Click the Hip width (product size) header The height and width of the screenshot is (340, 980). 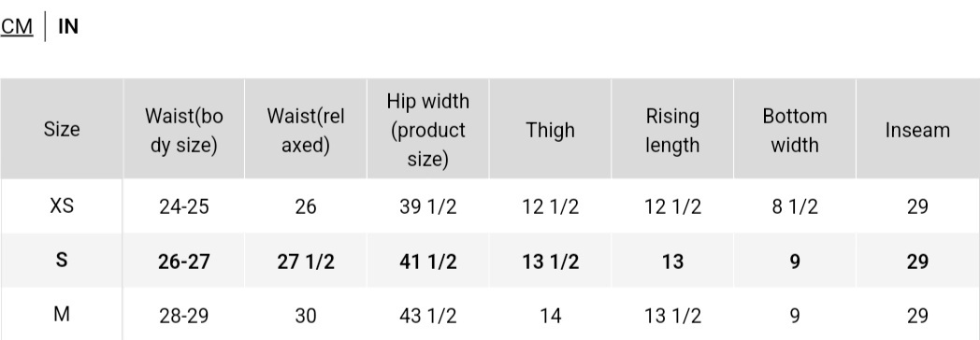pos(428,129)
